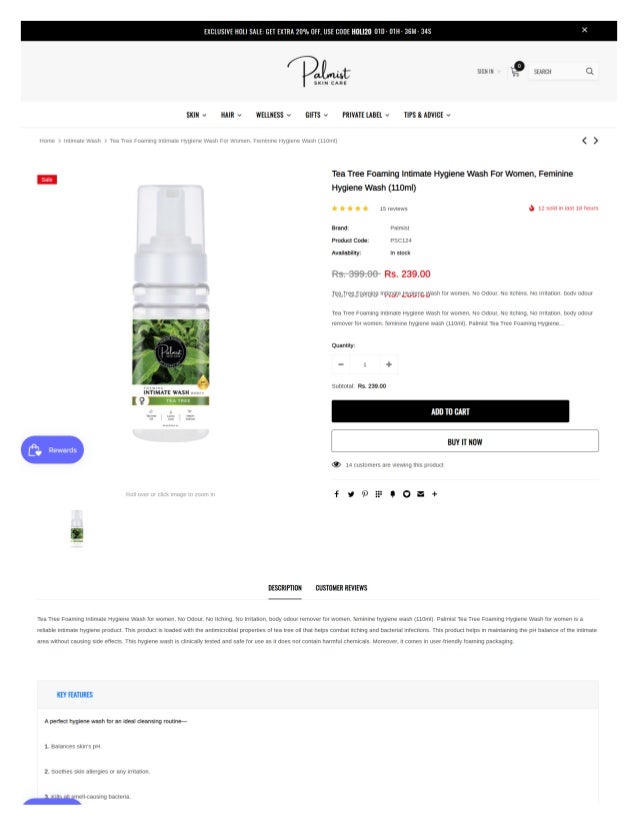638x826 pixels.
Task: Open the Private Label menu
Action: click(366, 115)
